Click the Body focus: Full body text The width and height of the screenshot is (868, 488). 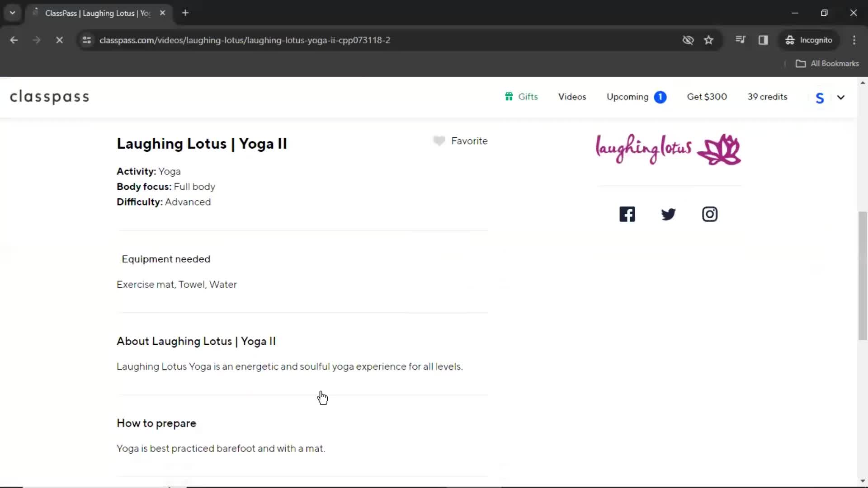point(166,187)
